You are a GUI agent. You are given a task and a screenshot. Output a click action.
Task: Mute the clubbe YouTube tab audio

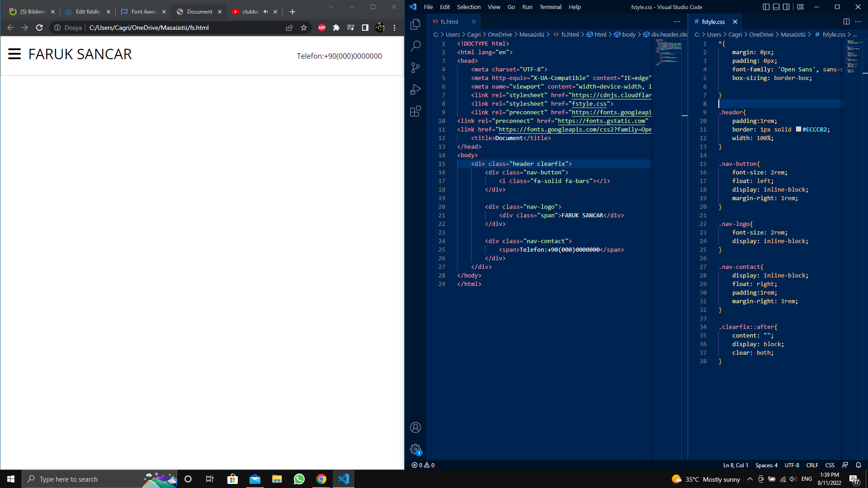266,12
